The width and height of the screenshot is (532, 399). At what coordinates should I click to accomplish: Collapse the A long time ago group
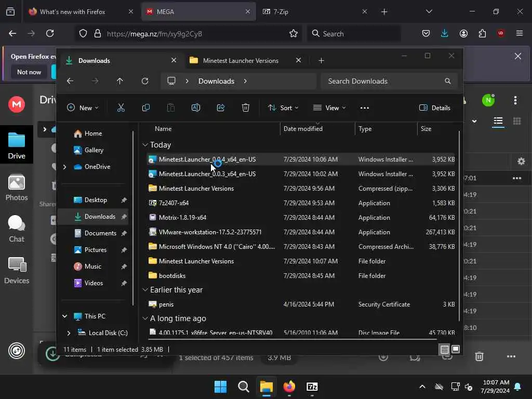pyautogui.click(x=145, y=318)
